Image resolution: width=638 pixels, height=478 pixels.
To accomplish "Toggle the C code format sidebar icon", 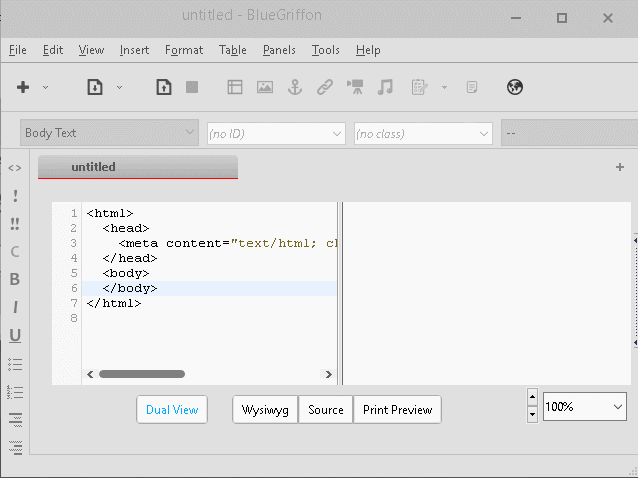I will [15, 251].
